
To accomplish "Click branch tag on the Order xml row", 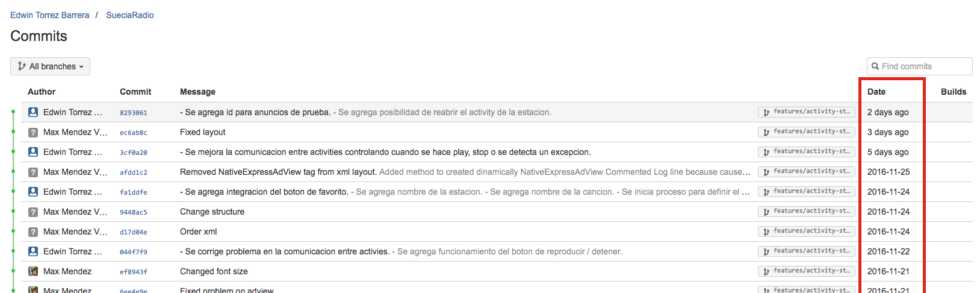I will 806,231.
